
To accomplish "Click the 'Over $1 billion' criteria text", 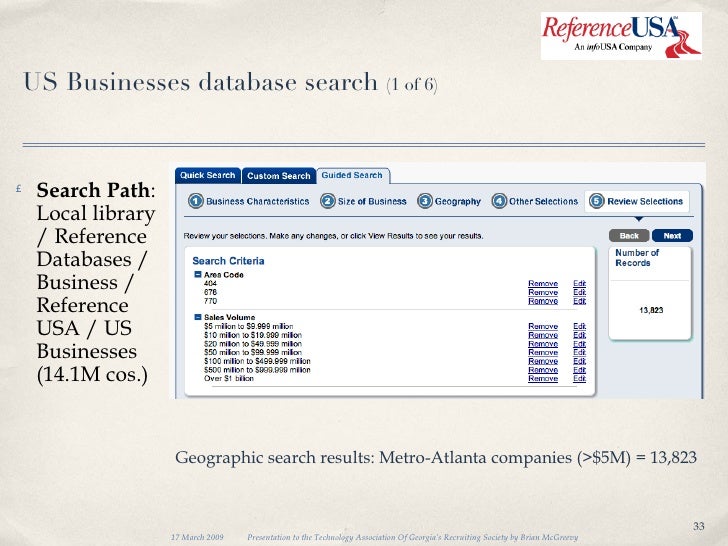I will pos(229,378).
